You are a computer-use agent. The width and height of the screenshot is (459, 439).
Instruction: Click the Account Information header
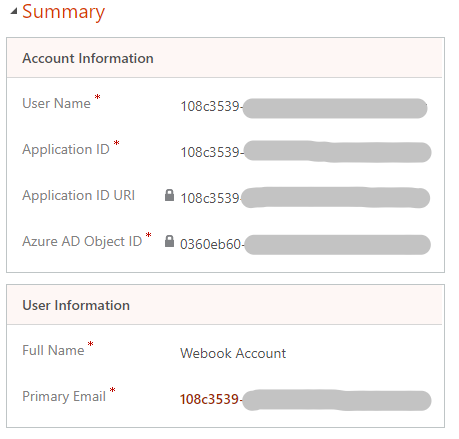point(88,58)
